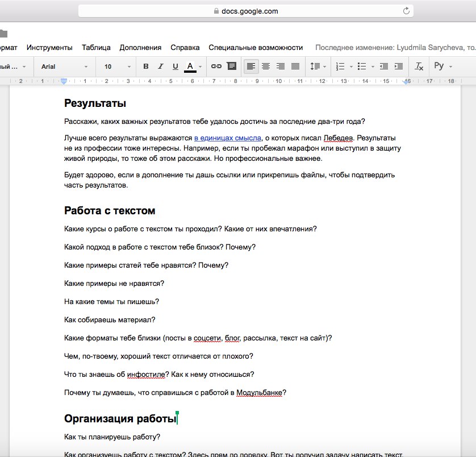
Task: Decrease the paragraph indent
Action: 384,67
